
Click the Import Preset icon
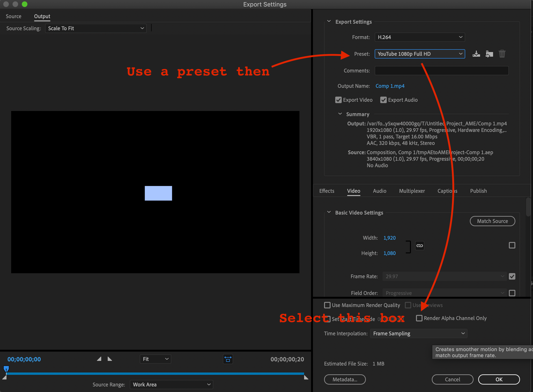tap(489, 54)
